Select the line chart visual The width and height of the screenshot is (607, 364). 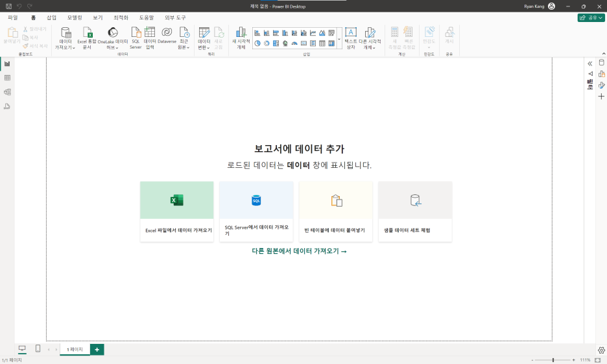click(313, 33)
